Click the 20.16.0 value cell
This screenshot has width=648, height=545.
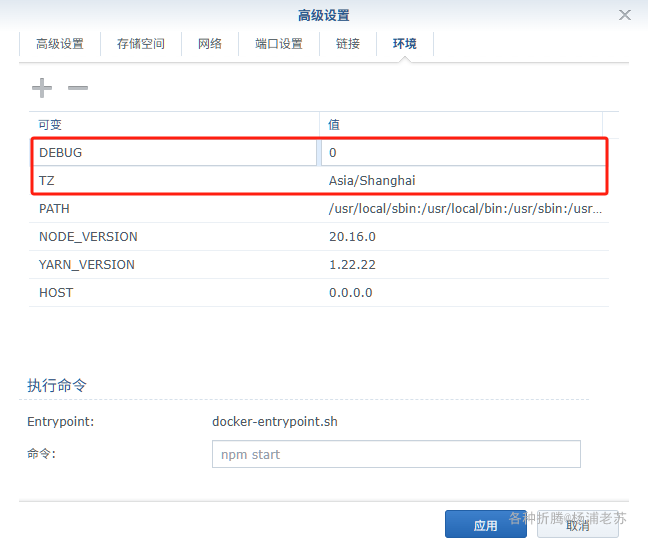point(464,237)
